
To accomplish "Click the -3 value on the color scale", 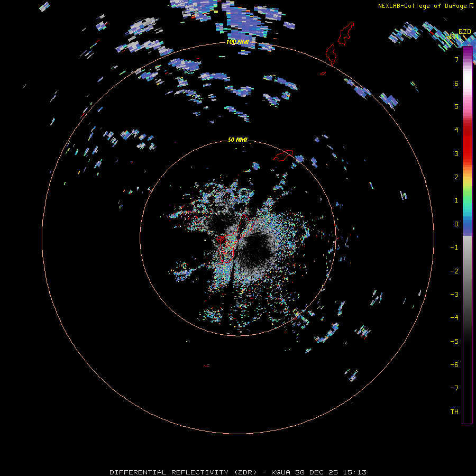I will (x=454, y=295).
